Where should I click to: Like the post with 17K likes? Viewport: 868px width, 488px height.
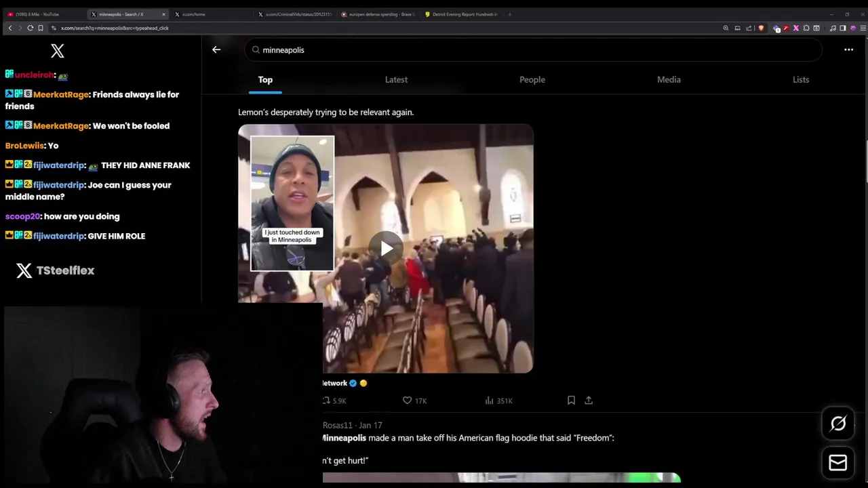coord(414,401)
